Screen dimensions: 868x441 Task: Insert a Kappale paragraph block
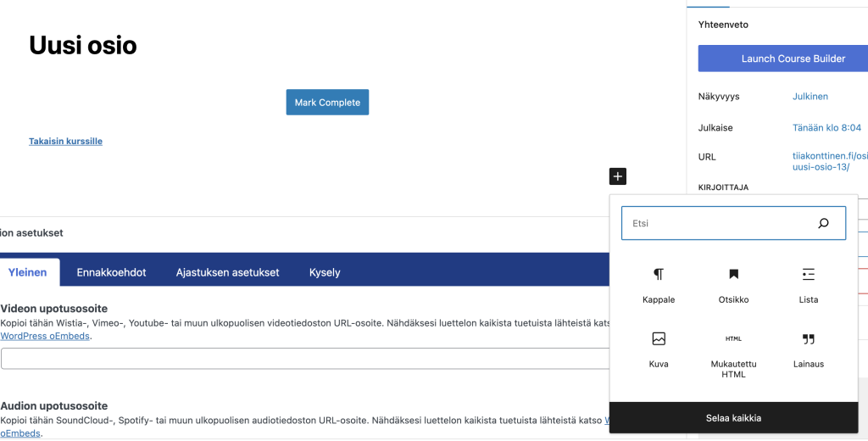click(x=659, y=284)
